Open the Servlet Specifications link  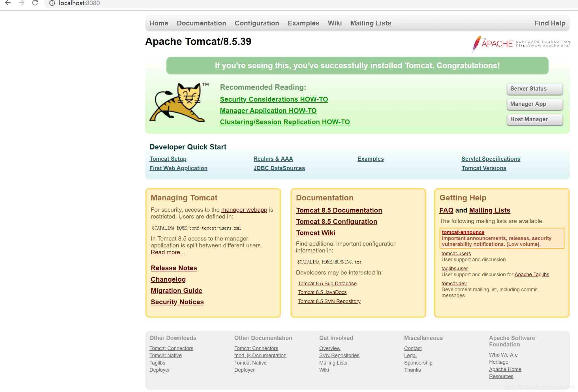491,159
